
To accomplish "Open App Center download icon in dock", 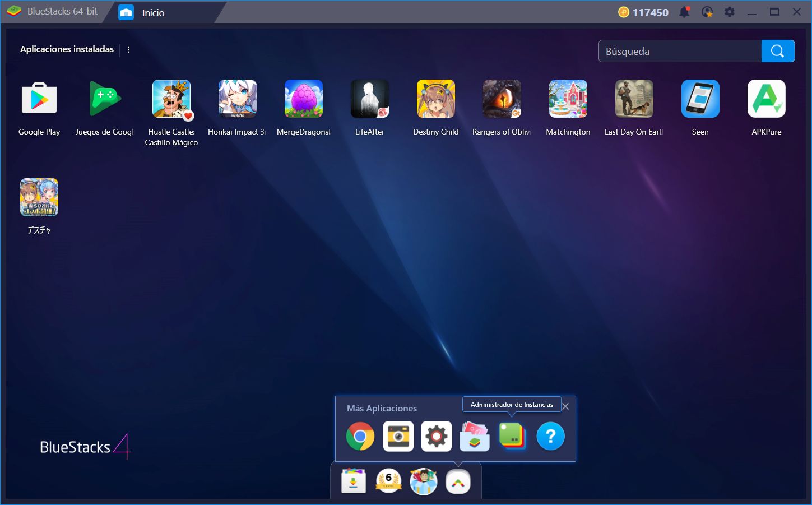I will (x=354, y=481).
